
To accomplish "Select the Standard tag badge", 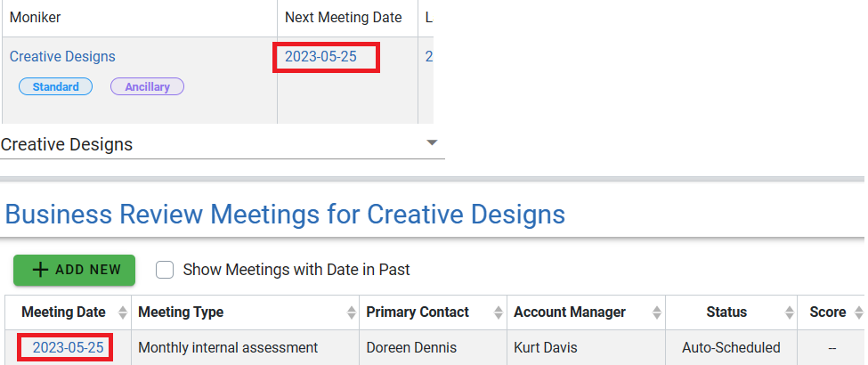I will pyautogui.click(x=55, y=87).
